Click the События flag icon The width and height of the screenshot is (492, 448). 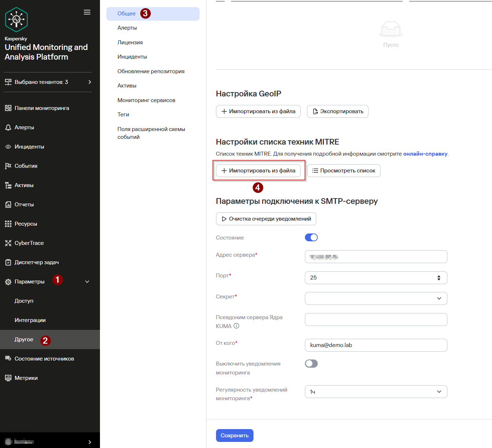click(x=8, y=166)
